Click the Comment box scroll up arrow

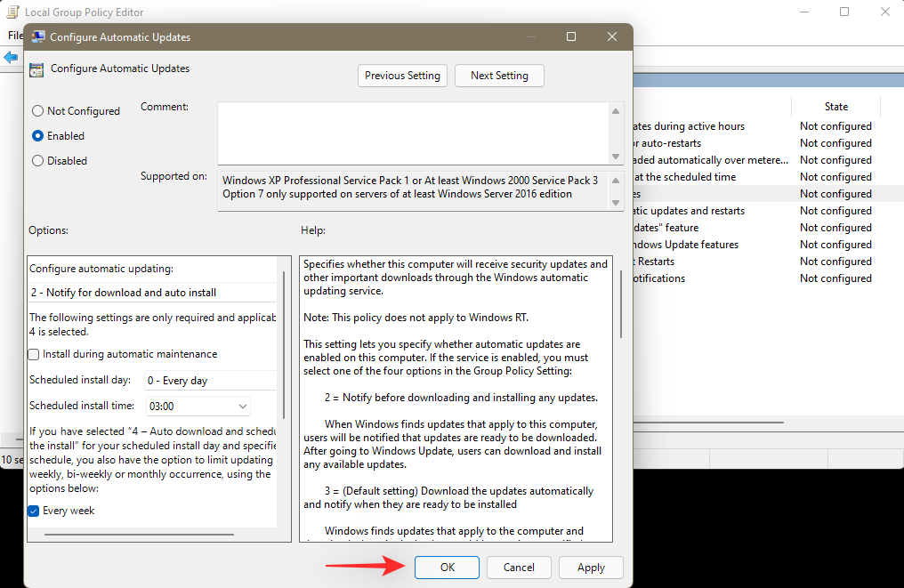[617, 111]
